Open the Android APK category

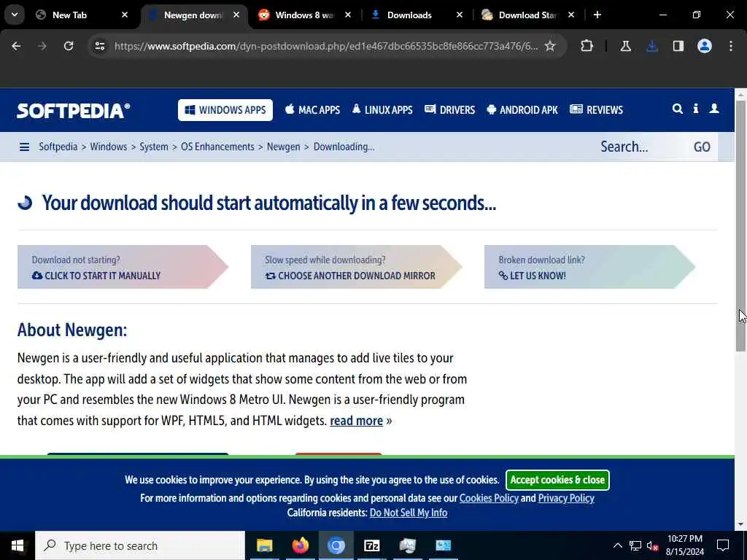tap(522, 110)
